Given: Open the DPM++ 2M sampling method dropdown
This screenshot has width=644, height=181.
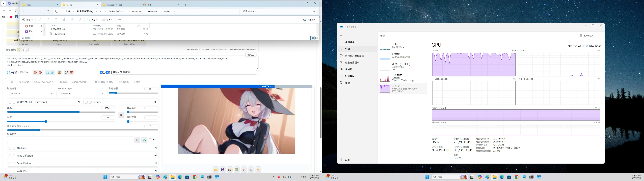Looking at the screenshot, I should coord(31,94).
